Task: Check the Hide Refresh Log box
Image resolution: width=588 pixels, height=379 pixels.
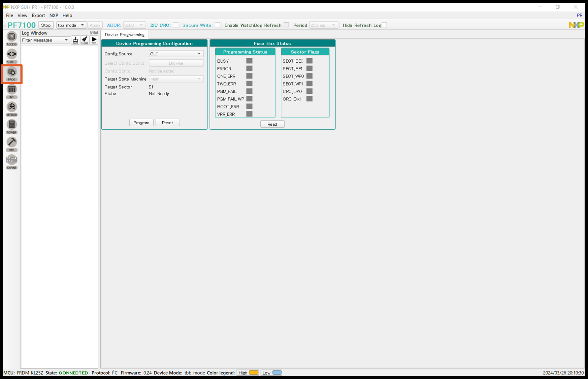Action: (x=384, y=25)
